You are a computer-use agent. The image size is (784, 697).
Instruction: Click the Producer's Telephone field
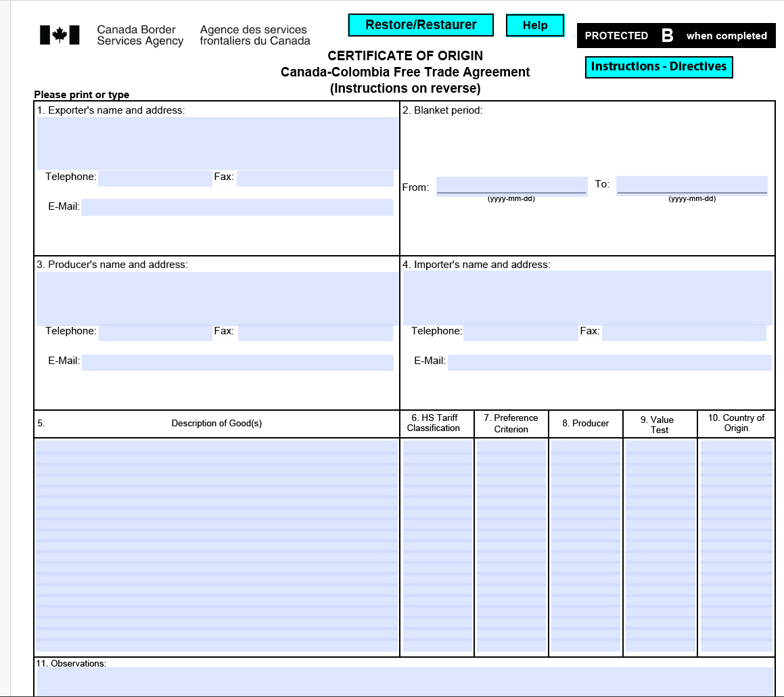(156, 333)
